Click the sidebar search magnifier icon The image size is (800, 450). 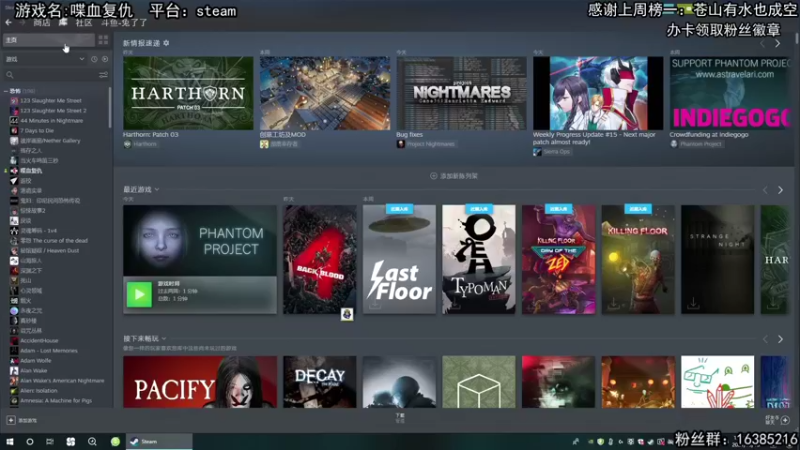pos(10,75)
